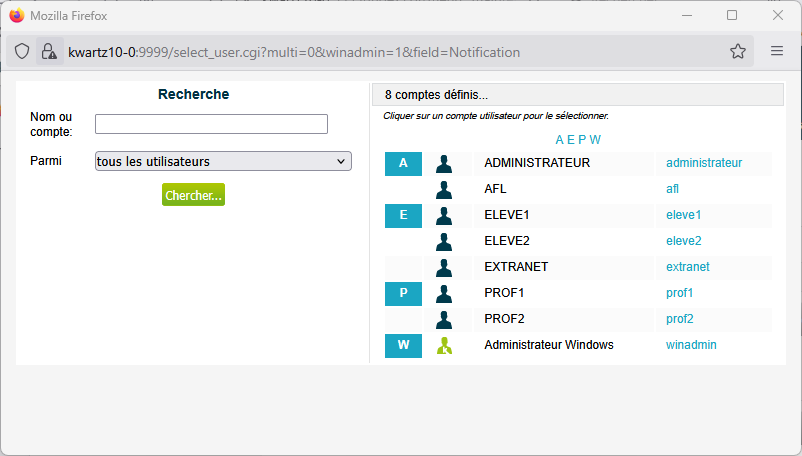
Task: Click the ADMINISTRATEUR name text
Action: 537,163
